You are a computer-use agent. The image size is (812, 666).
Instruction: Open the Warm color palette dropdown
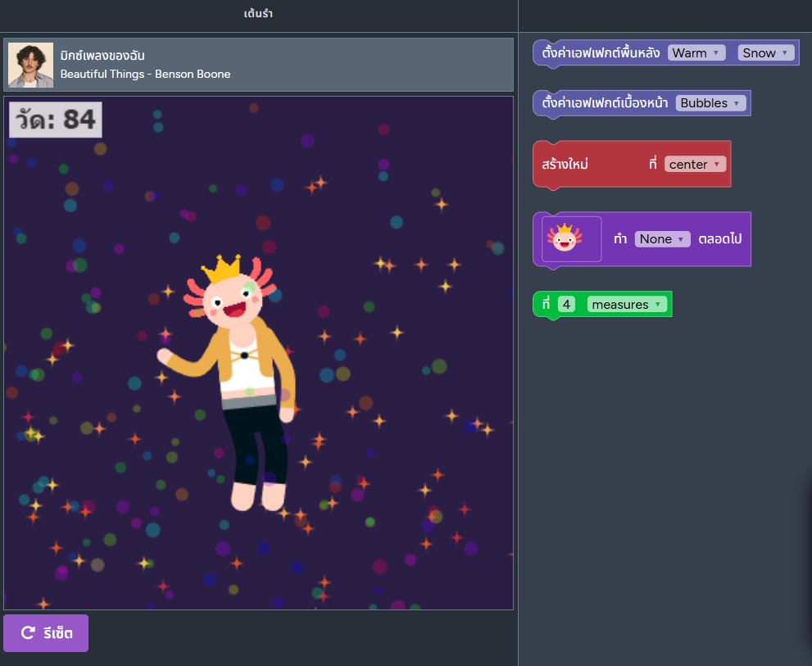pyautogui.click(x=696, y=52)
